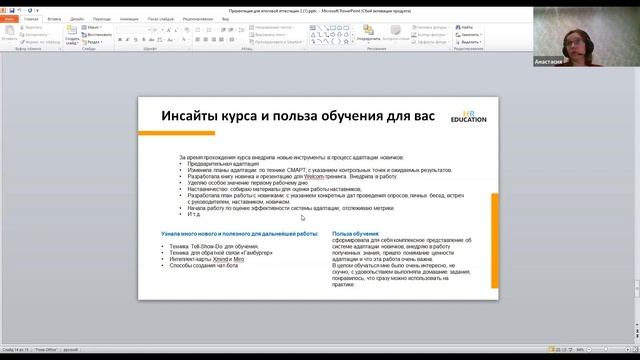The image size is (640, 360).
Task: Click the Вставить paste button
Action: (9, 33)
